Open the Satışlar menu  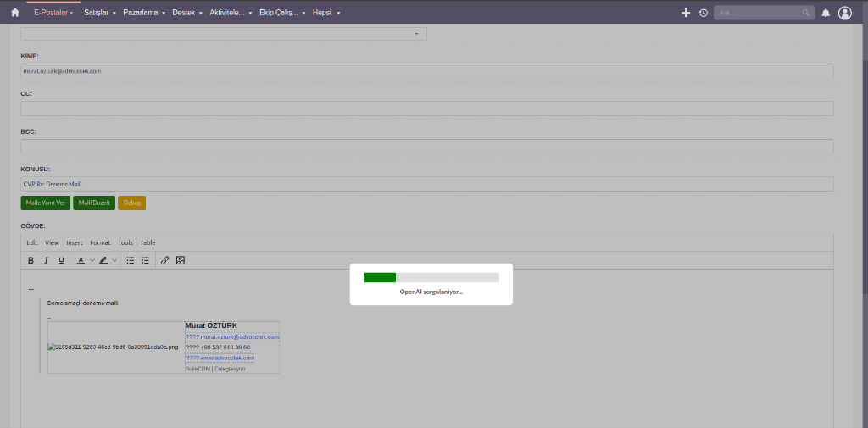pos(100,12)
